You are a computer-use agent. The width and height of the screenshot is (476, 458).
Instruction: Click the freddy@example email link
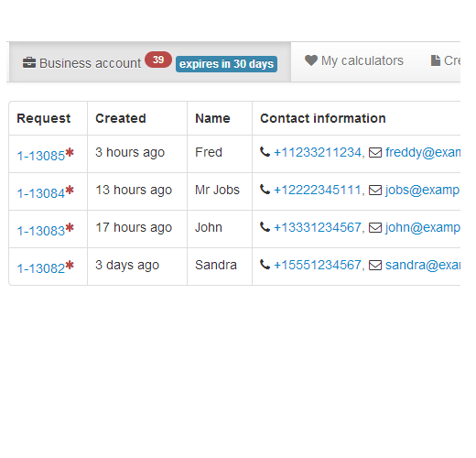[423, 152]
